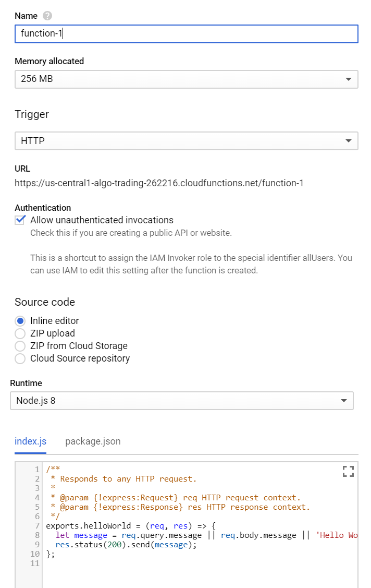Click the Runtime dropdown arrow
Viewport: 371px width, 588px height.
[x=344, y=400]
